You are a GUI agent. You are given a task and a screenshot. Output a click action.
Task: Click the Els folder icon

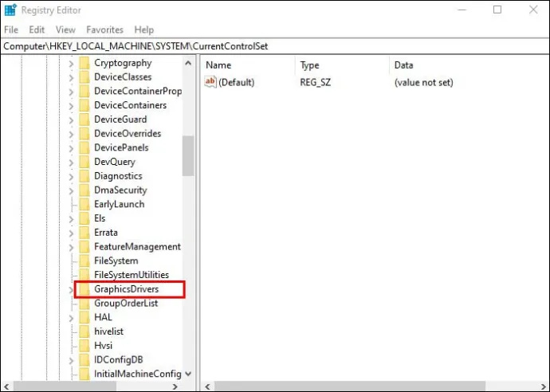click(x=84, y=219)
